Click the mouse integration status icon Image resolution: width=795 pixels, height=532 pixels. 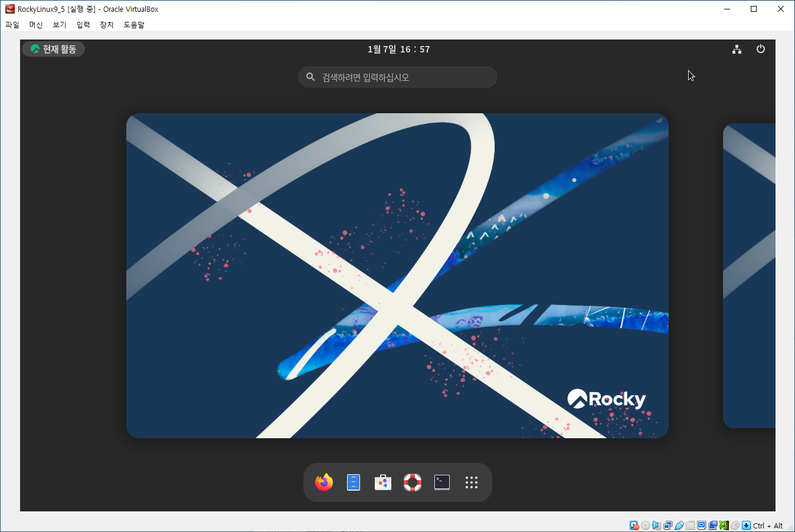point(735,526)
